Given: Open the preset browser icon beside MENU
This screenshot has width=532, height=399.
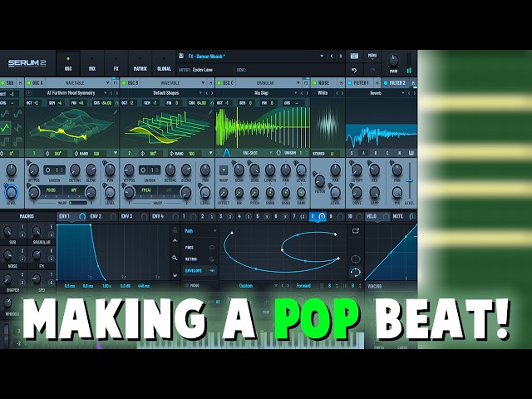Looking at the screenshot, I should [x=354, y=56].
